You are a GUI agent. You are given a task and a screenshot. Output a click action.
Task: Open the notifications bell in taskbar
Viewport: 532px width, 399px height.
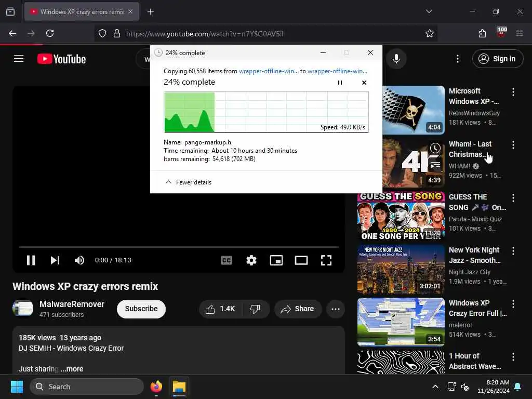coord(518,387)
